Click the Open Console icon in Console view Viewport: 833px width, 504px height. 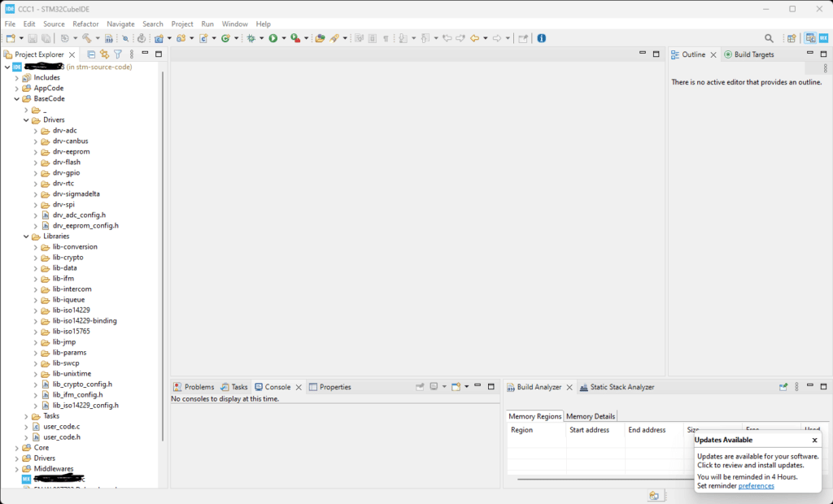(456, 387)
